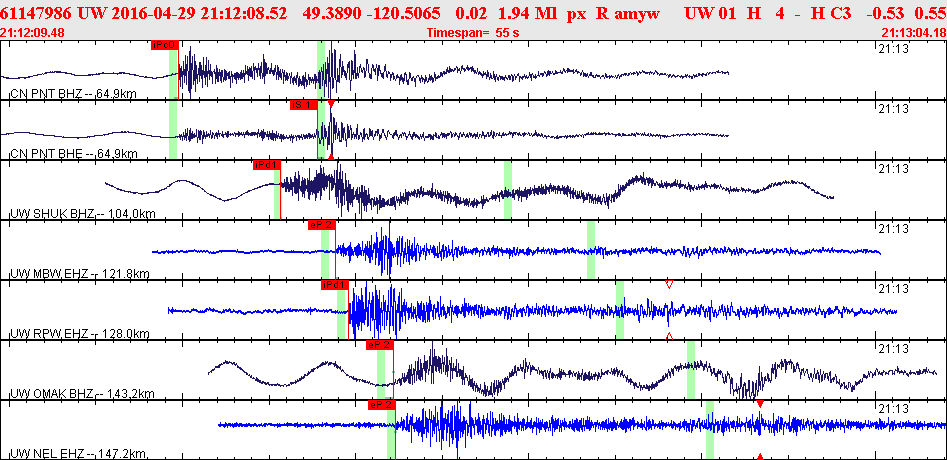Click the green S-window bar on SHUK BHZ trace
Image resolution: width=947 pixels, height=460 pixels.
508,190
